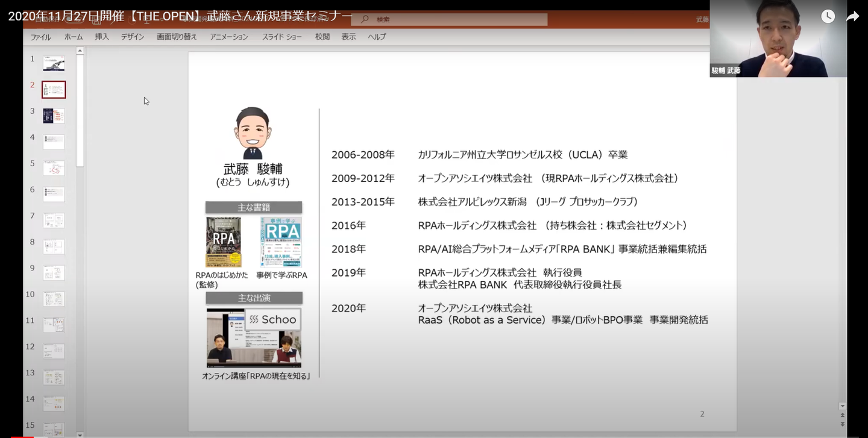Open the ファイル menu

[40, 37]
